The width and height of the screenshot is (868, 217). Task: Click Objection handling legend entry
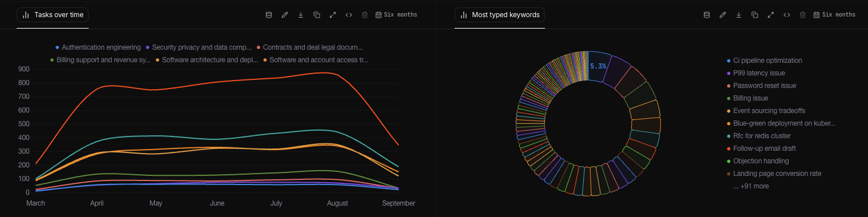758,161
